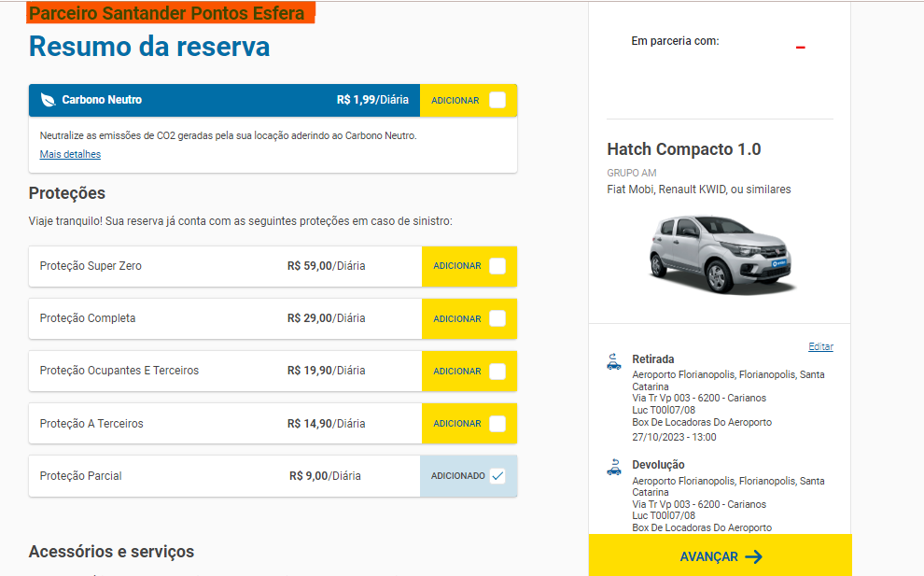The image size is (924, 576).
Task: Click the R$ 19,90/Diária price
Action: point(326,371)
